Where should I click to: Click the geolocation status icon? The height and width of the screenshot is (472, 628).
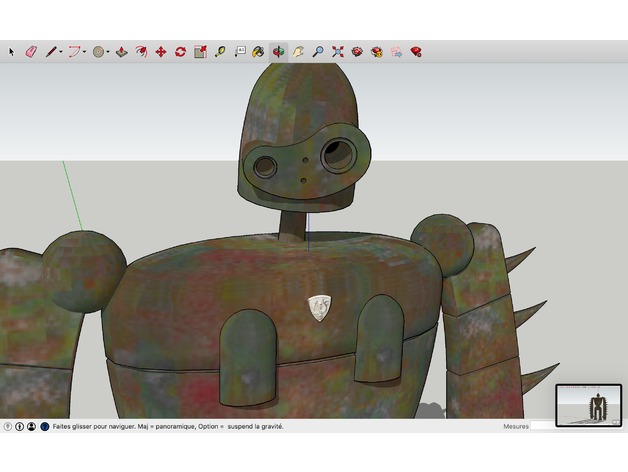point(8,427)
